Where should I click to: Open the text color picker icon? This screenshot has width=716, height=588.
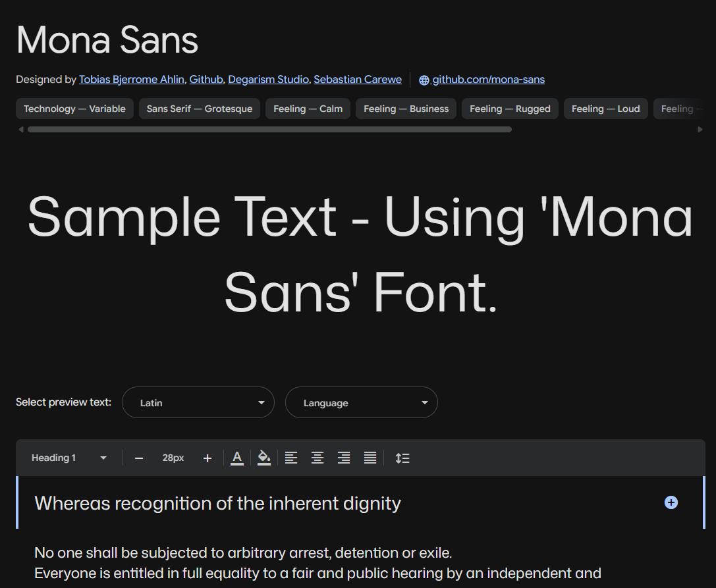click(x=237, y=458)
